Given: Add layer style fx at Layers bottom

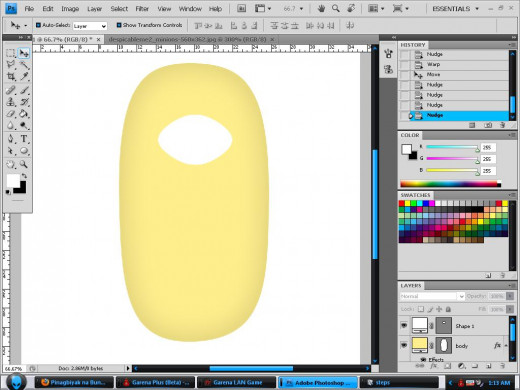Looking at the screenshot, I should click(x=433, y=366).
